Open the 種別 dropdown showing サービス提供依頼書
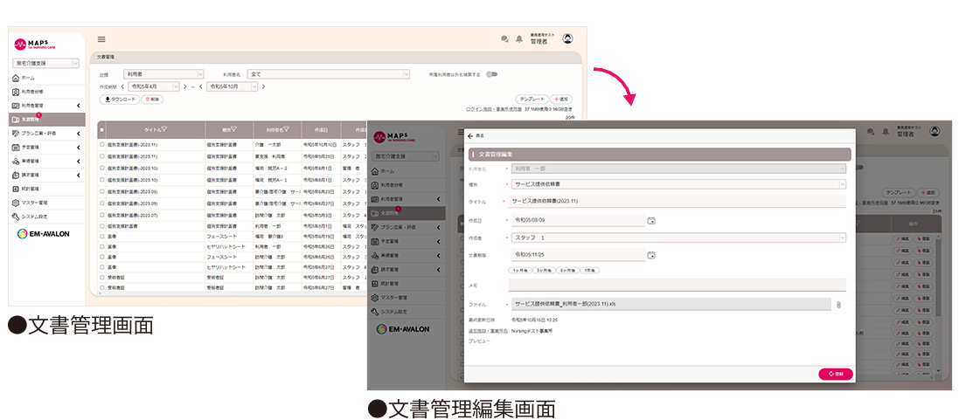This screenshot has height=420, width=980. 678,184
